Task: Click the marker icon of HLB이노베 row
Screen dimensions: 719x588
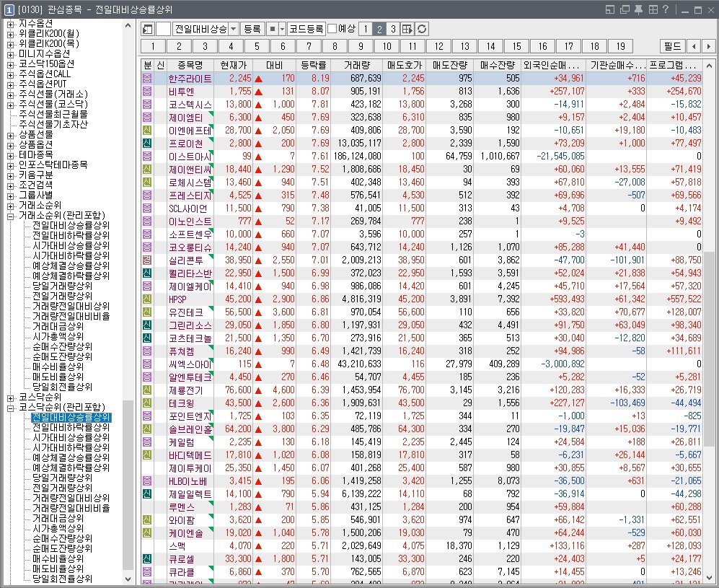Action: click(x=146, y=481)
